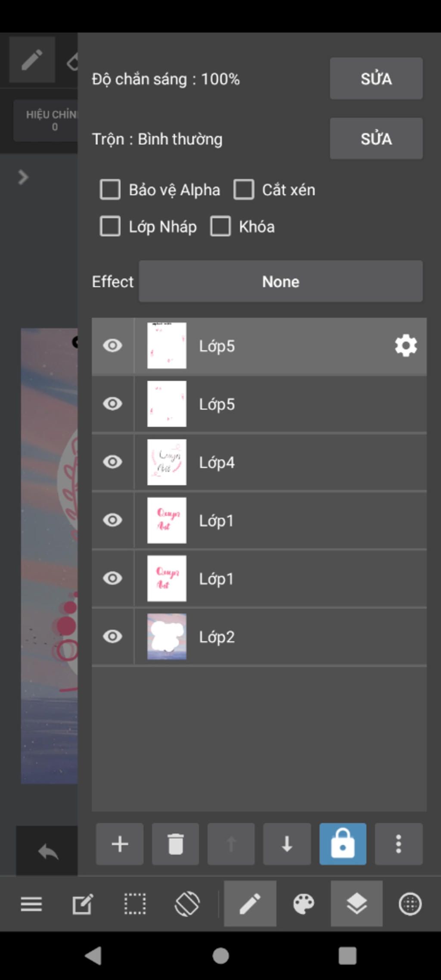Enable the Bảo vệ Alpha checkbox
The height and width of the screenshot is (980, 441).
110,190
